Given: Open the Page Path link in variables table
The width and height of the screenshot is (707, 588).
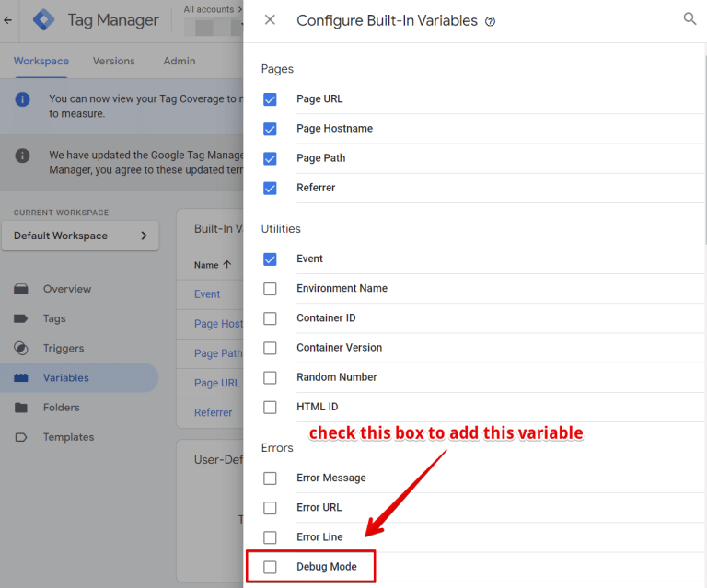Looking at the screenshot, I should pyautogui.click(x=218, y=353).
